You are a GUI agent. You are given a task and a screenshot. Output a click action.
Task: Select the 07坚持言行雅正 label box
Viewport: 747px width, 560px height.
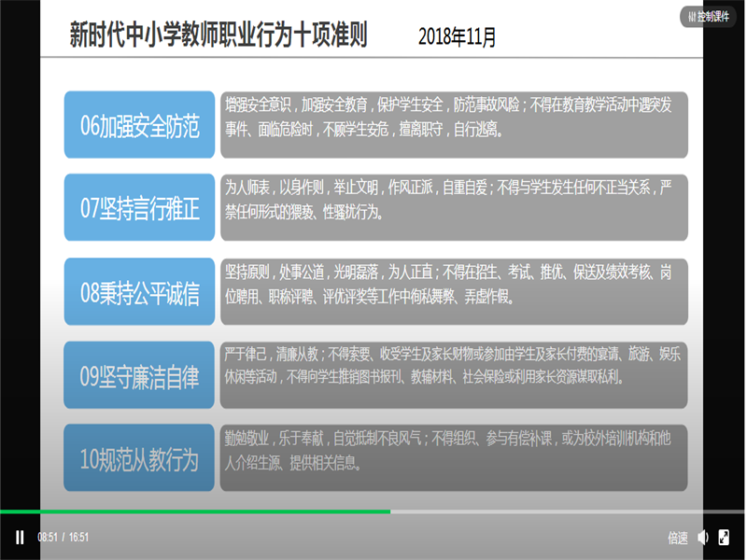point(139,208)
